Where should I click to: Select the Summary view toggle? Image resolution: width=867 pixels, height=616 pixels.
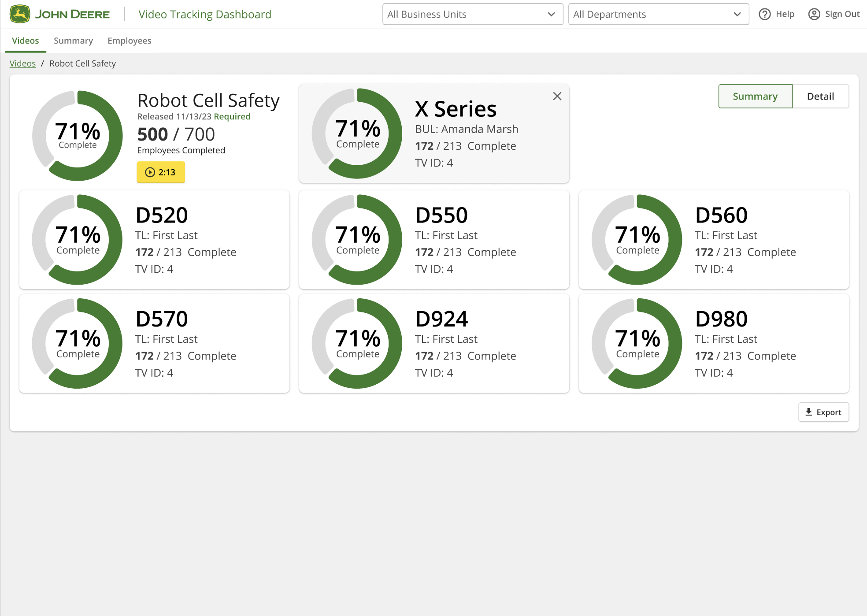click(x=755, y=96)
